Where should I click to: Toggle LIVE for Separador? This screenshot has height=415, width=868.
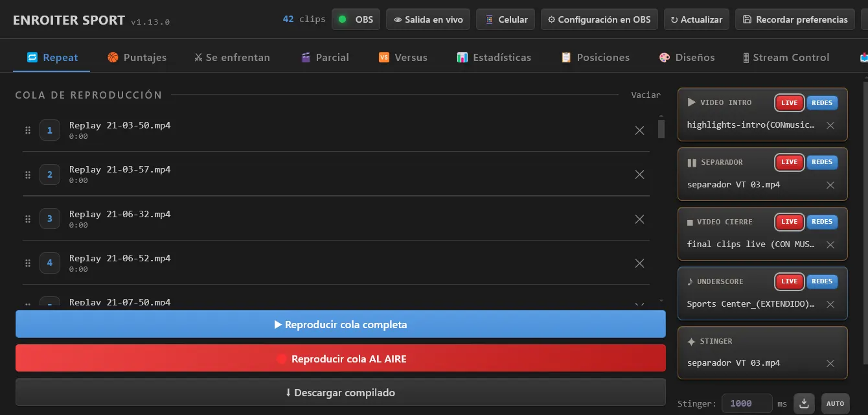pos(789,162)
